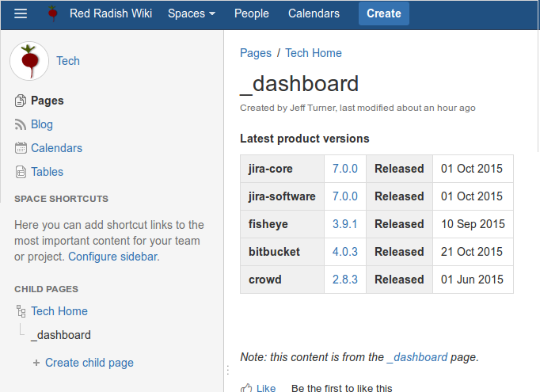Open jira-core version 7.0.0 link
This screenshot has height=392, width=540.
click(x=344, y=169)
